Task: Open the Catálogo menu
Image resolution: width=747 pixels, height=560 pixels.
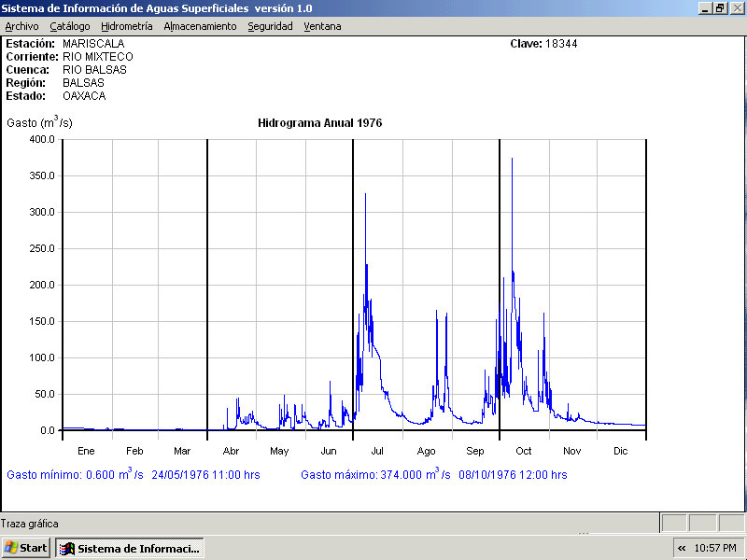Action: pos(70,26)
